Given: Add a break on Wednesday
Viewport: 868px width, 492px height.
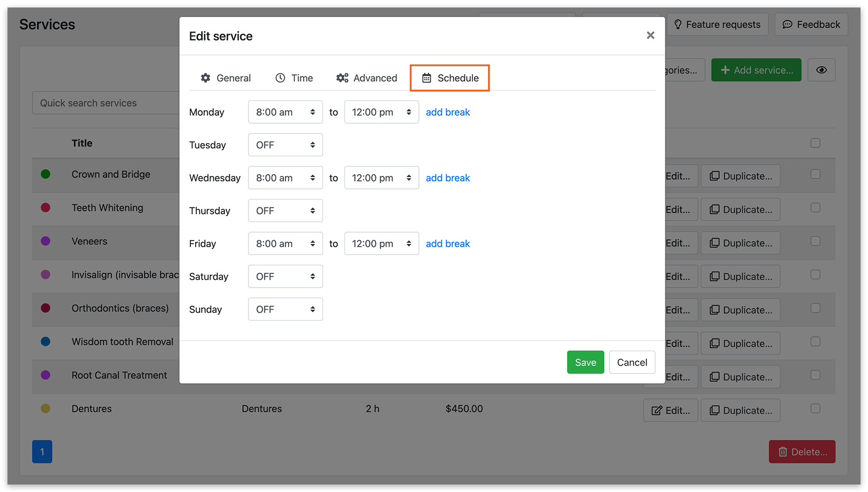Looking at the screenshot, I should pos(448,178).
